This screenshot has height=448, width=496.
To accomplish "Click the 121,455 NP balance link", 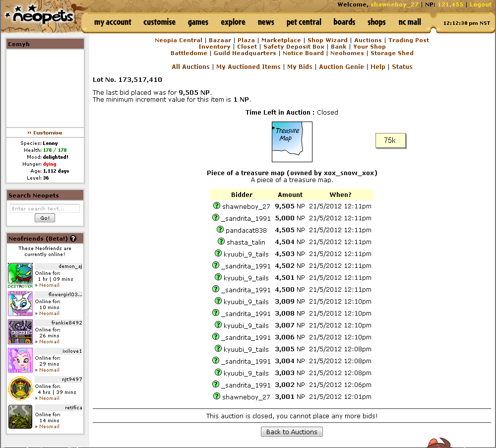I will click(450, 4).
